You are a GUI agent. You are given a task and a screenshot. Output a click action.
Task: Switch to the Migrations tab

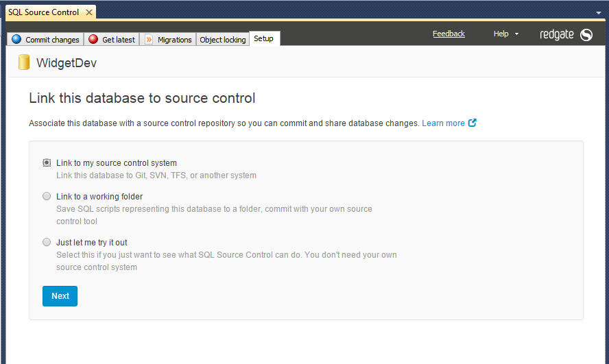coord(168,39)
